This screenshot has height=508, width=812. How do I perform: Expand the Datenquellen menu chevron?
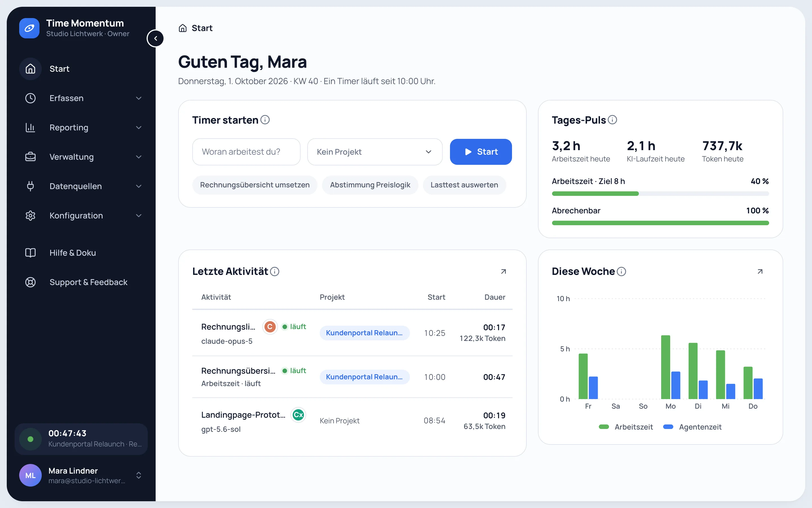(139, 186)
